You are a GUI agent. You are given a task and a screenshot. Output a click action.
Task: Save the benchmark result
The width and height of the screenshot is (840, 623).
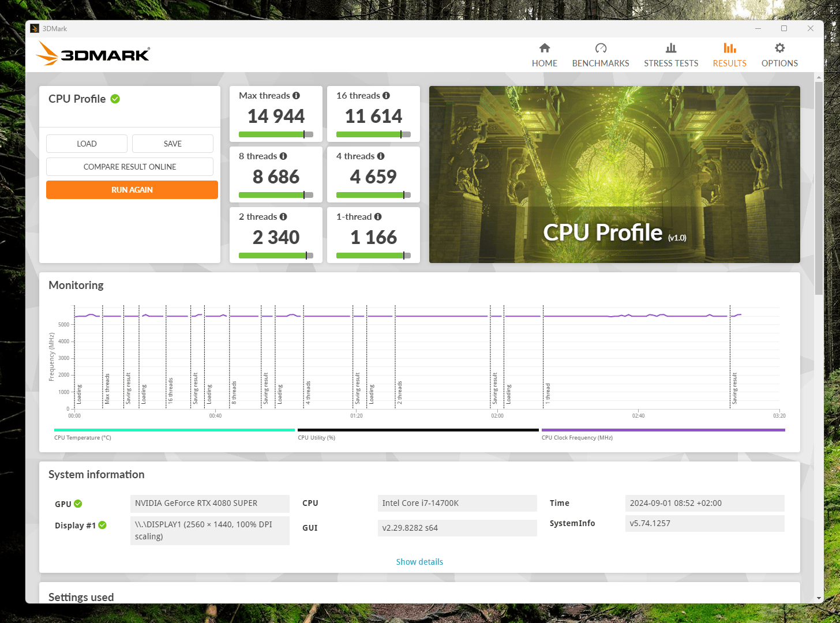(x=172, y=144)
